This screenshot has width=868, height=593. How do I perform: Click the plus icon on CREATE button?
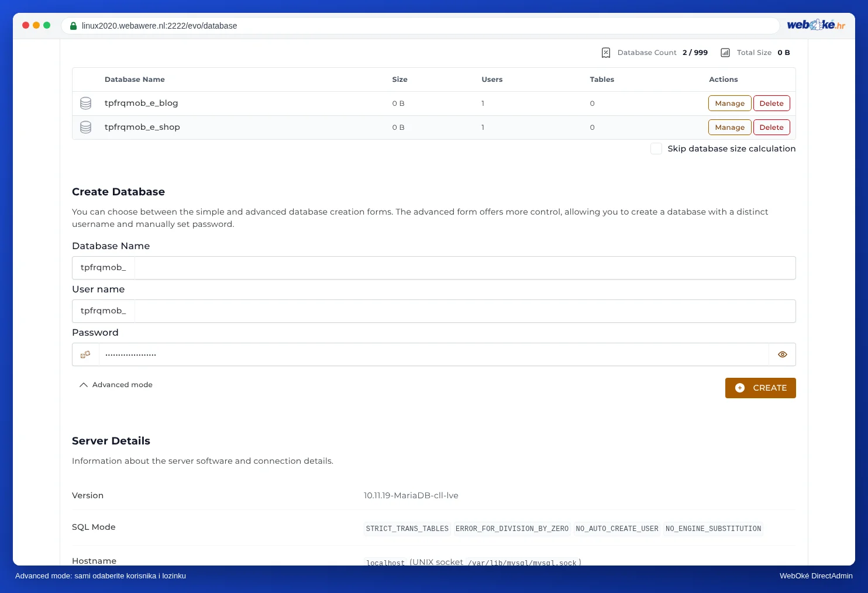740,388
